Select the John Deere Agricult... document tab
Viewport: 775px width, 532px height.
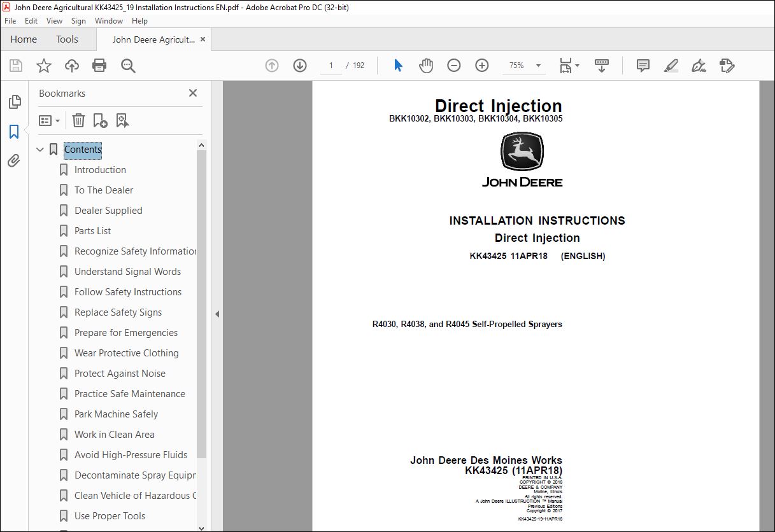click(x=153, y=39)
